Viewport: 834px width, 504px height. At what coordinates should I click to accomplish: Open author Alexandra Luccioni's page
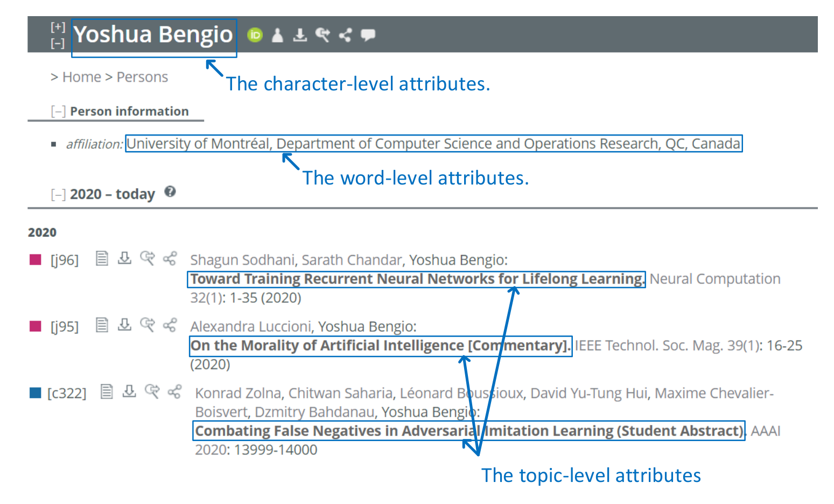click(250, 327)
